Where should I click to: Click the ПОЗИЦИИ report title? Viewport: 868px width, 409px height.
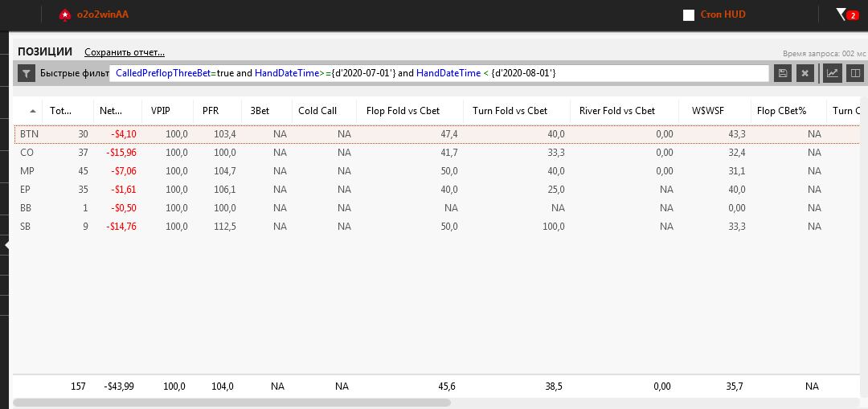[x=45, y=52]
